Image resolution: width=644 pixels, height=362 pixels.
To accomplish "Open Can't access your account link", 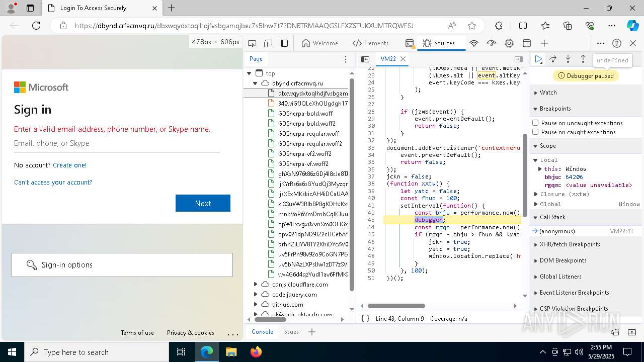I will [53, 182].
